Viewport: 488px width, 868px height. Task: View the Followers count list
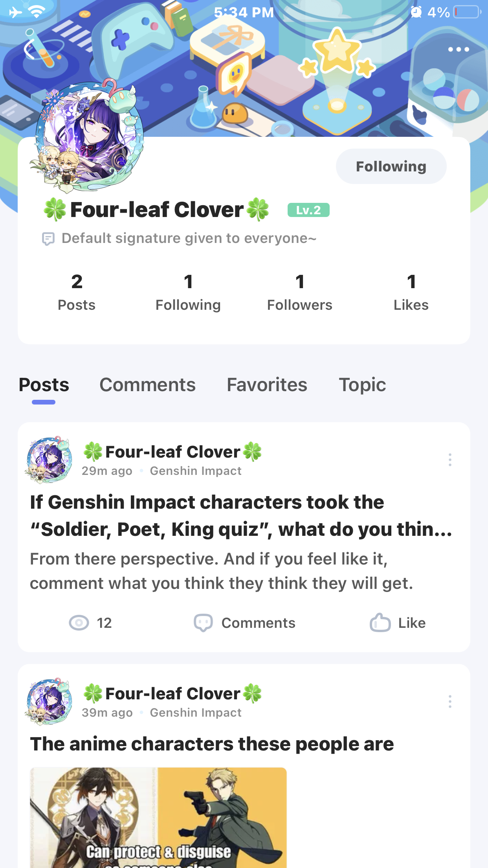pos(299,293)
